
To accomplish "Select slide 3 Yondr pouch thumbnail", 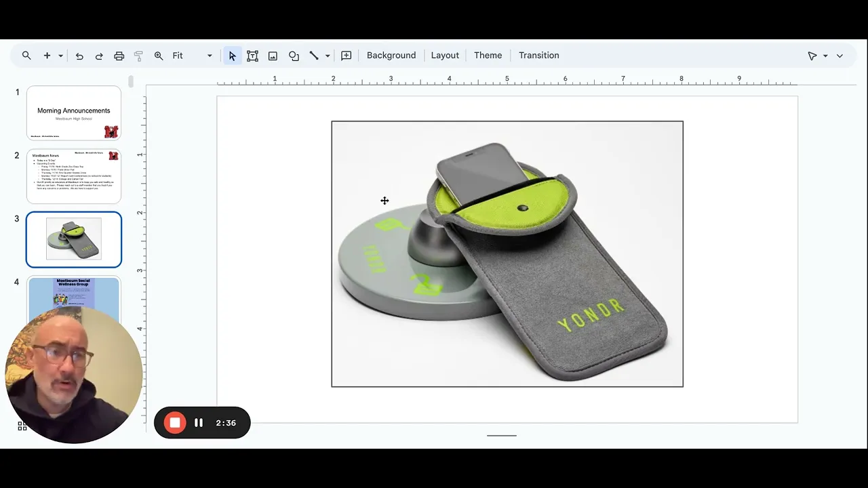I will (x=74, y=239).
